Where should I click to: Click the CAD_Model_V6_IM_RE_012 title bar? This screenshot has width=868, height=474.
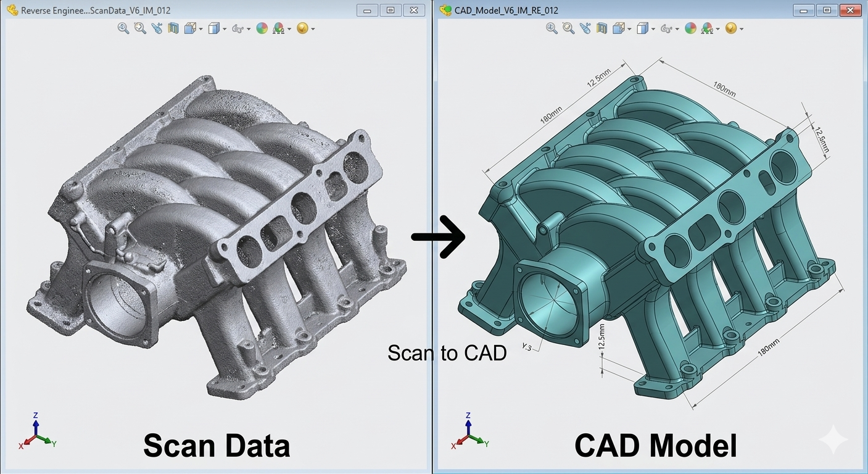[617, 10]
